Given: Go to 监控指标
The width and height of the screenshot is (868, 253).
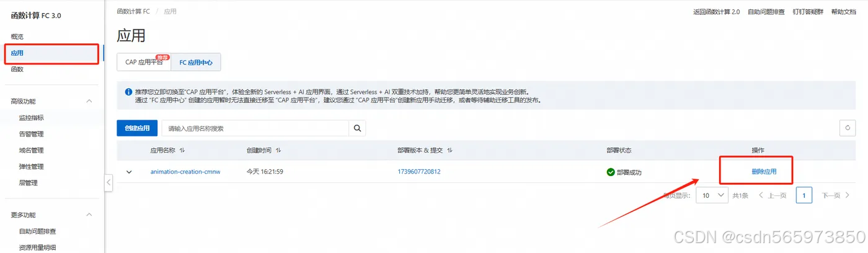Looking at the screenshot, I should click(x=31, y=118).
